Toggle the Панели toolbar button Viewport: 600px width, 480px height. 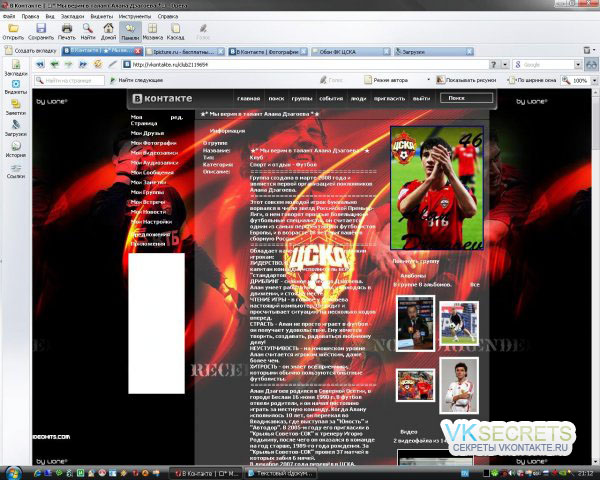130,31
